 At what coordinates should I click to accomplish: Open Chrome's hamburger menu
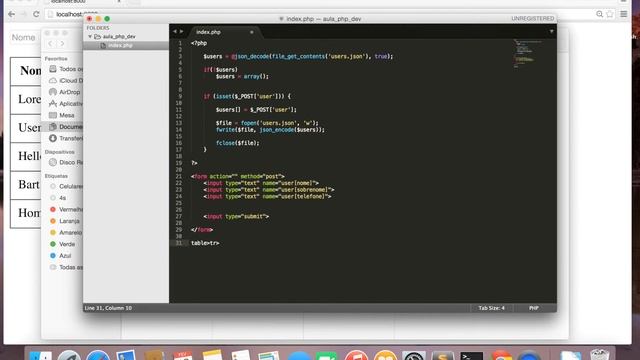coord(624,14)
